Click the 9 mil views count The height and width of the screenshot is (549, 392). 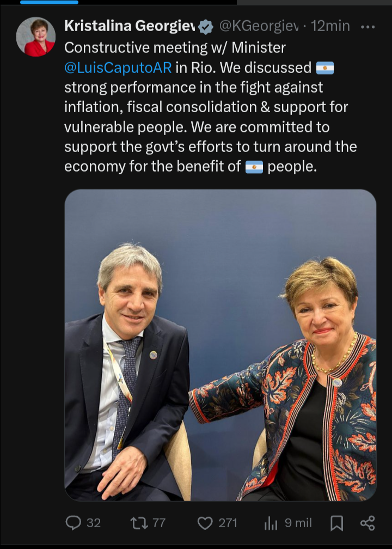coord(298,523)
